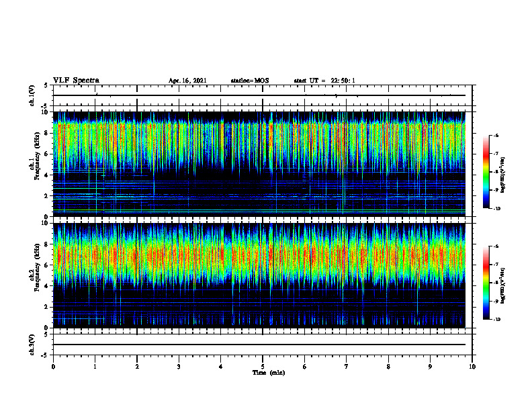Click time tick label "10" on bottom axis

472,367
